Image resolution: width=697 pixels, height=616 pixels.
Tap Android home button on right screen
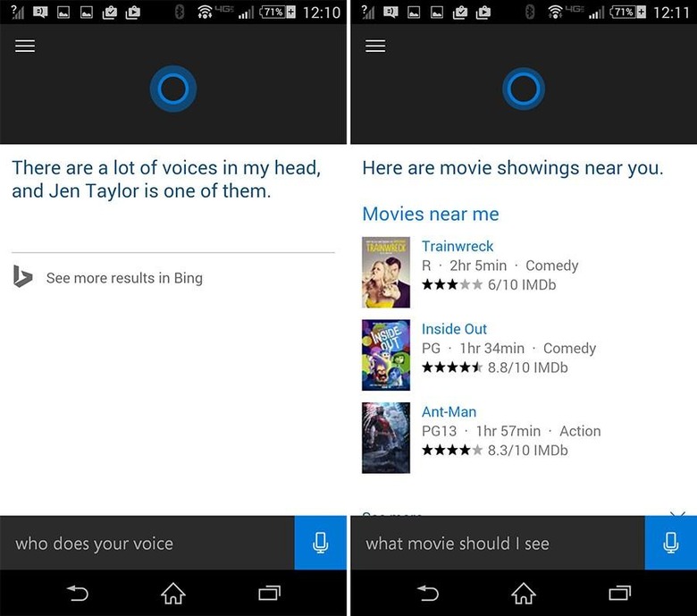523,593
